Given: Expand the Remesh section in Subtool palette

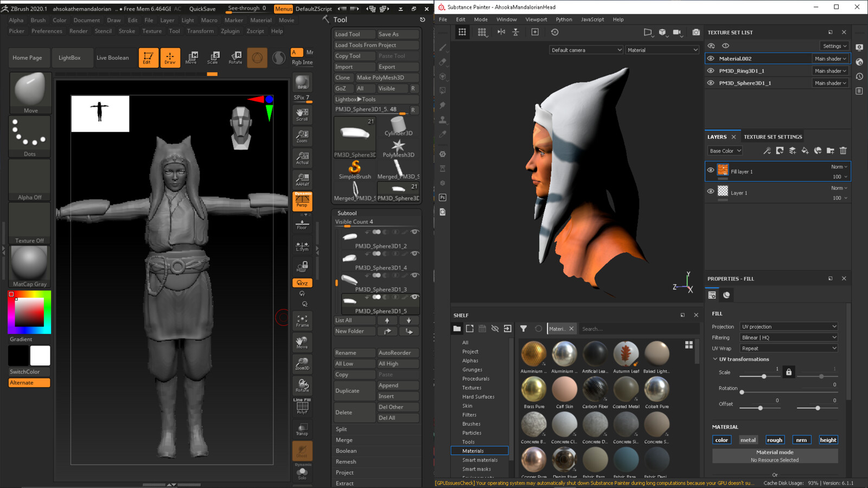Looking at the screenshot, I should pos(346,462).
